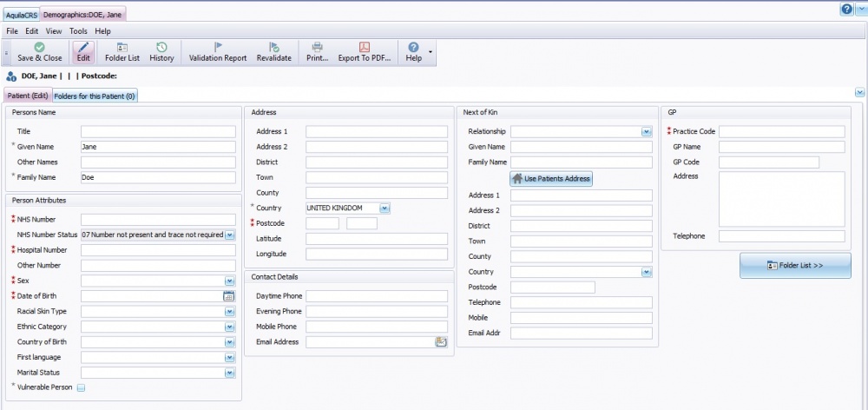Screen dimensions: 868x410
Task: Click the Practice Code input field
Action: [781, 132]
